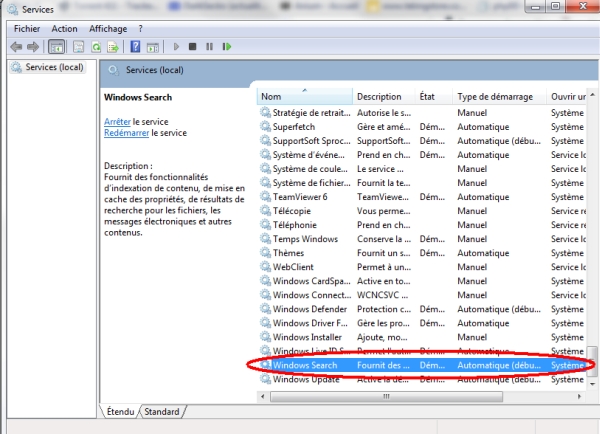
Task: Select the Téléphonie service row
Action: tap(422, 225)
